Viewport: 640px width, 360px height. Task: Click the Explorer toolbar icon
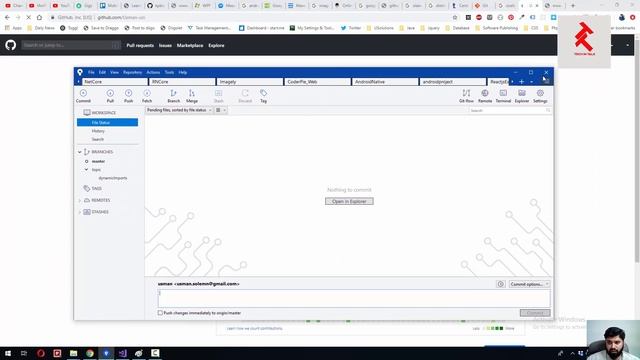pyautogui.click(x=522, y=96)
